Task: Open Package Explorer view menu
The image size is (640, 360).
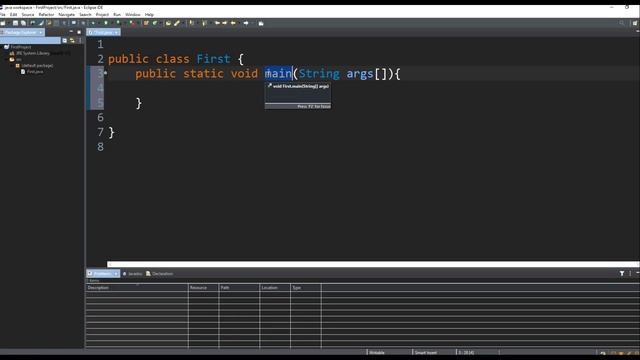Action: pos(80,40)
